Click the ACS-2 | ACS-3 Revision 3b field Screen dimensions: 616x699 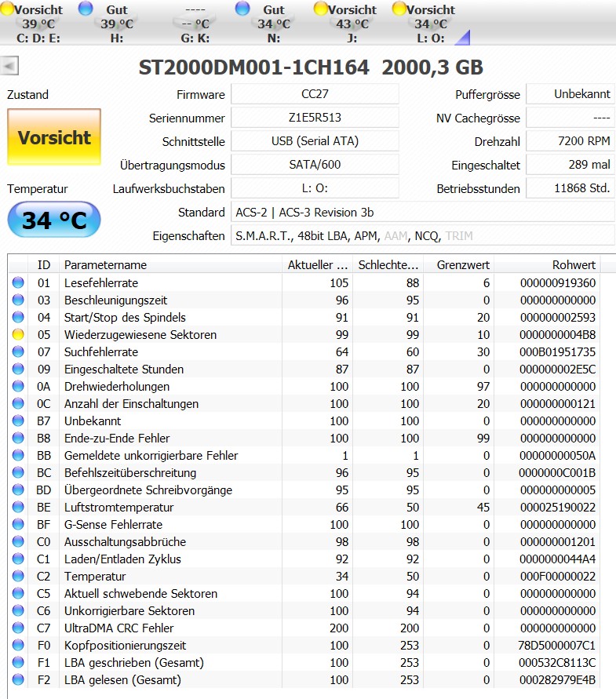[x=423, y=212]
